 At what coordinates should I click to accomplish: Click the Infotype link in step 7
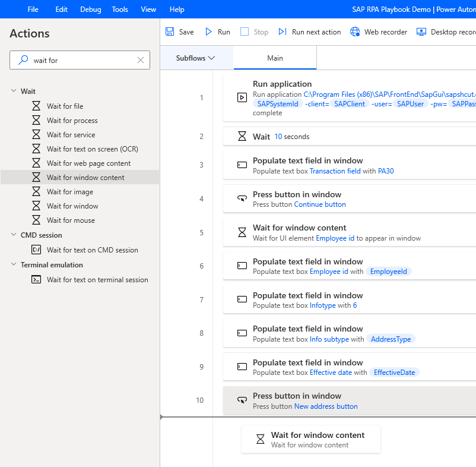pyautogui.click(x=323, y=305)
